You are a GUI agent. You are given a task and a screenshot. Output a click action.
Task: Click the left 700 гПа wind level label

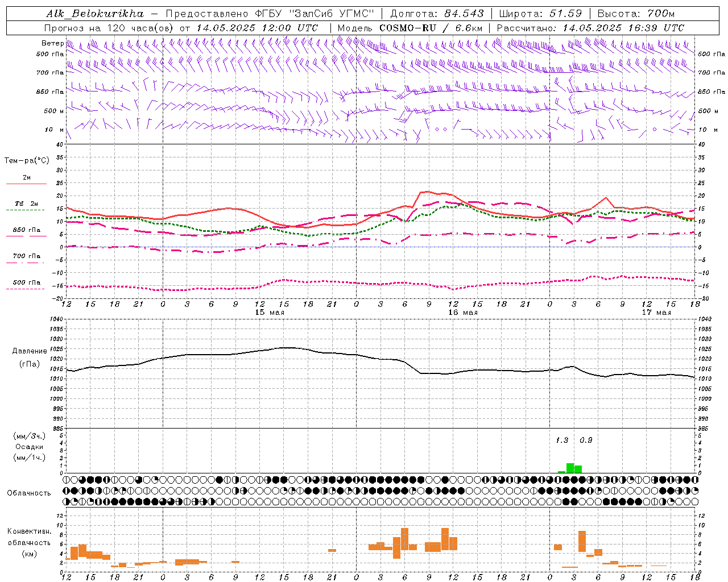[x=50, y=73]
